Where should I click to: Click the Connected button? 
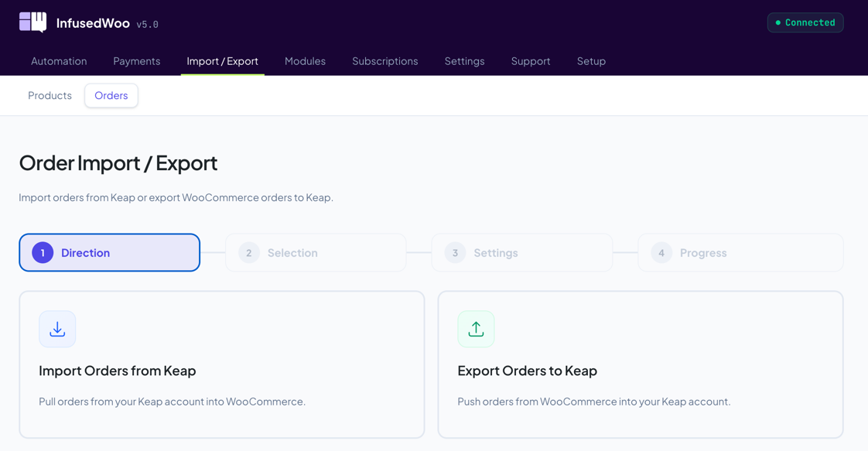805,22
